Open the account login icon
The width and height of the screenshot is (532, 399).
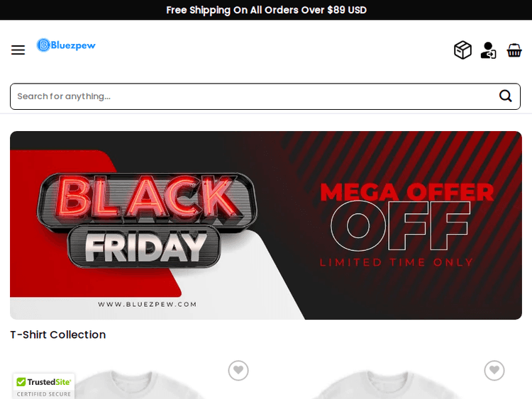pyautogui.click(x=488, y=50)
